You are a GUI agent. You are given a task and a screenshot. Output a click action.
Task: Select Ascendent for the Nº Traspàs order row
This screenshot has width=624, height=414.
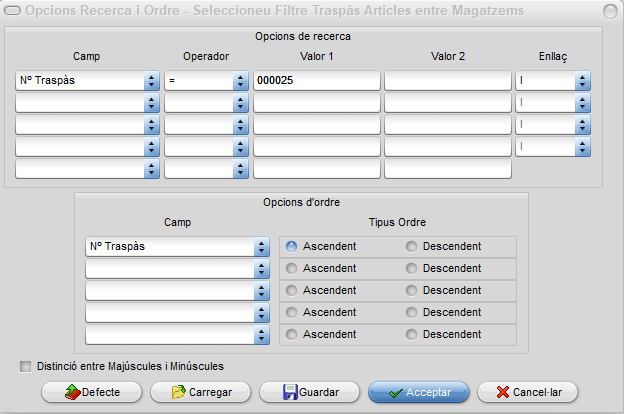pyautogui.click(x=291, y=246)
